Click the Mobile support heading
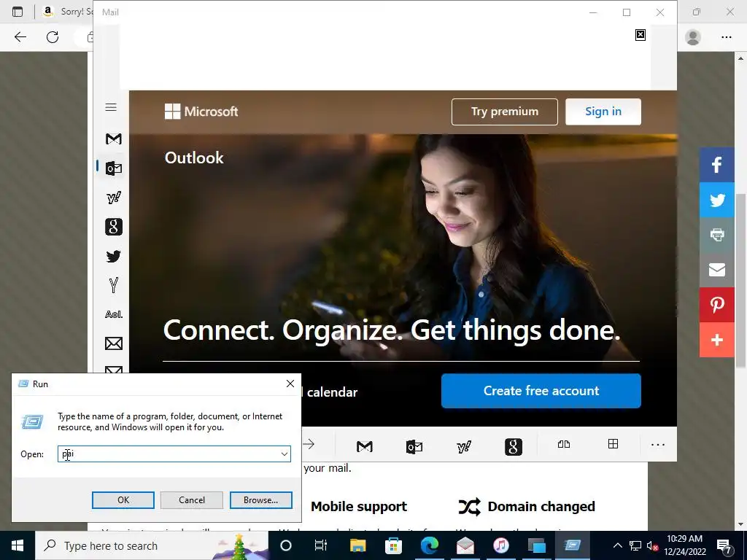This screenshot has height=560, width=747. click(359, 506)
